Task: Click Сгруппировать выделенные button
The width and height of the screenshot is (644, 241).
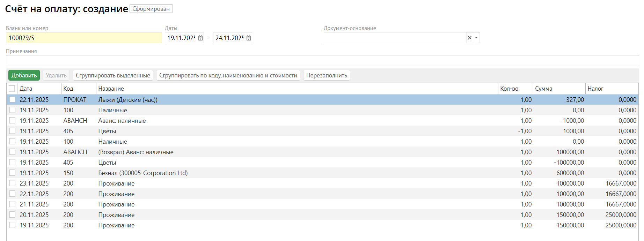Action: (x=113, y=75)
